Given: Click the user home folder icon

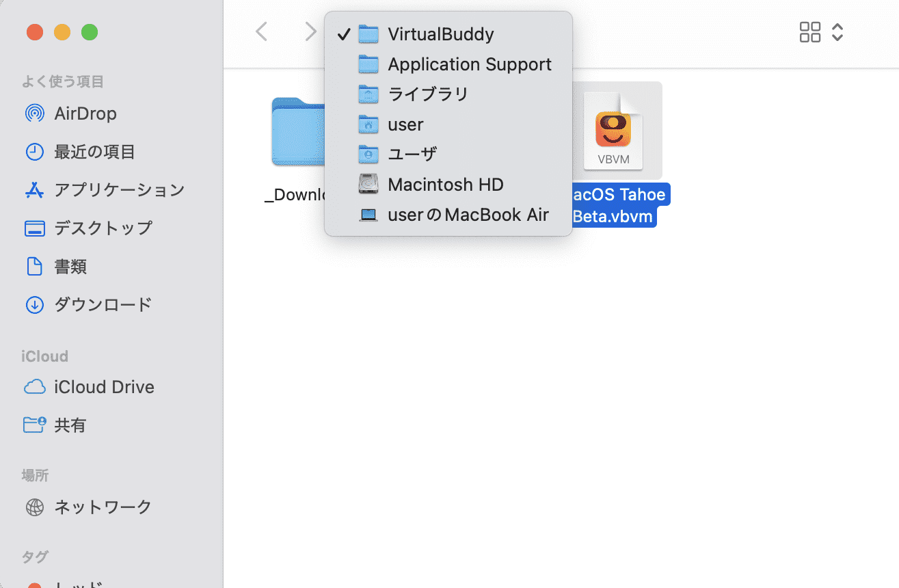Looking at the screenshot, I should click(x=368, y=124).
